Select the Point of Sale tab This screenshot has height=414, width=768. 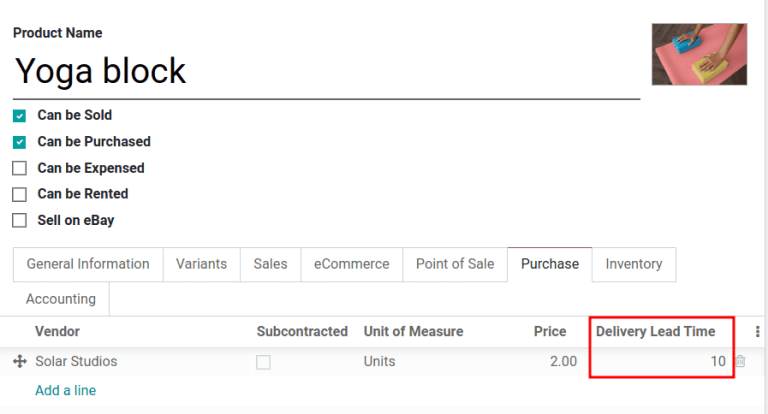click(x=455, y=264)
